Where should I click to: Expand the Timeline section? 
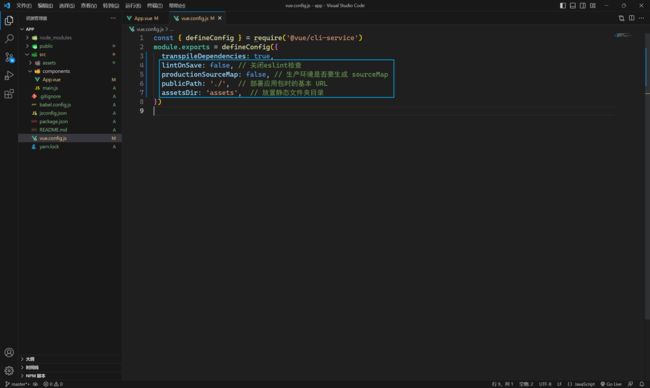pyautogui.click(x=70, y=367)
